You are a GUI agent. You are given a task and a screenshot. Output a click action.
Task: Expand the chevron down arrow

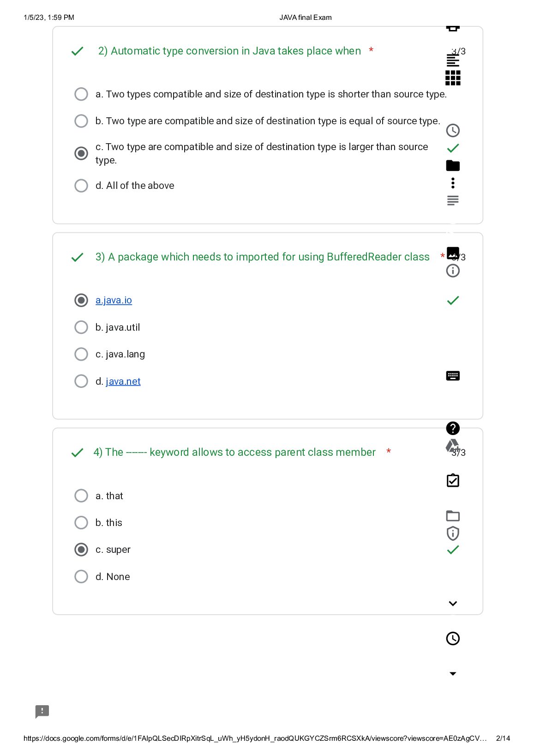[x=453, y=604]
